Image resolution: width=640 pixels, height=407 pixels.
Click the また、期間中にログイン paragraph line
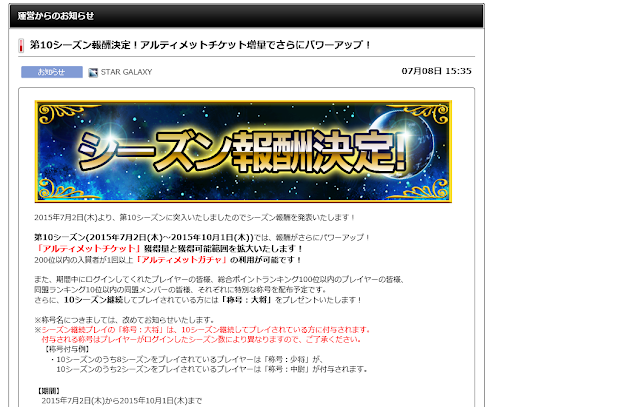point(219,280)
